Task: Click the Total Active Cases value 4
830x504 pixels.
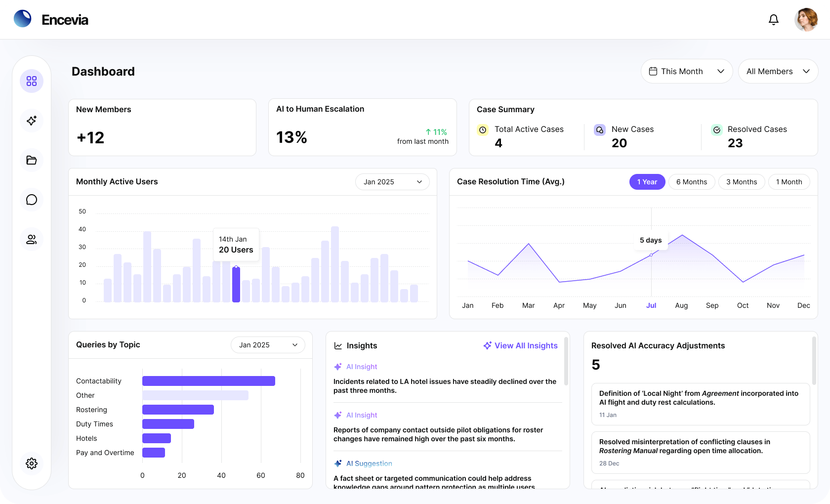Action: (498, 143)
